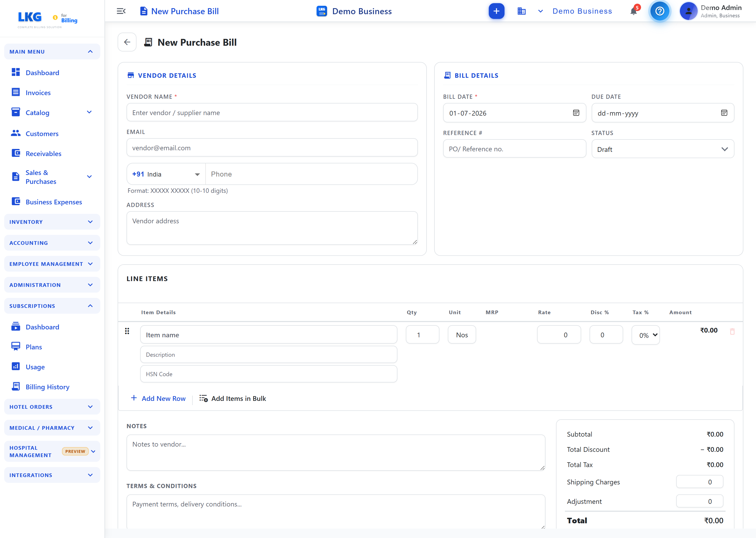Expand the Integrations section

[x=52, y=475]
